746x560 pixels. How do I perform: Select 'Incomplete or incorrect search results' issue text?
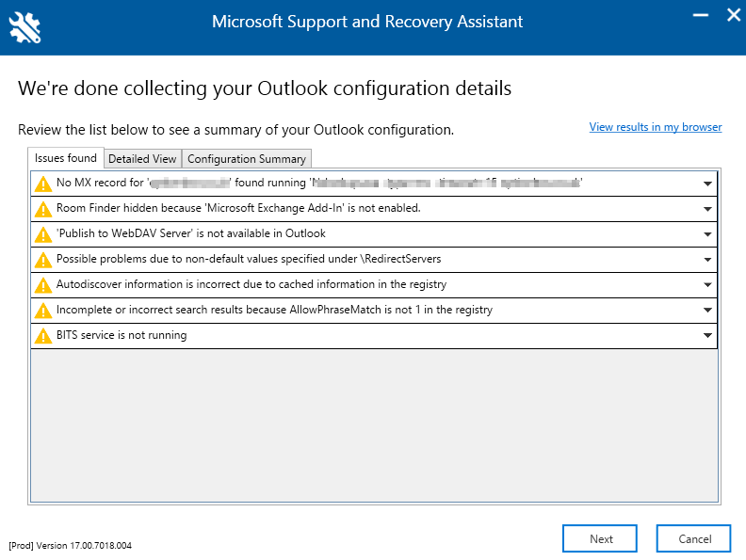coord(274,310)
